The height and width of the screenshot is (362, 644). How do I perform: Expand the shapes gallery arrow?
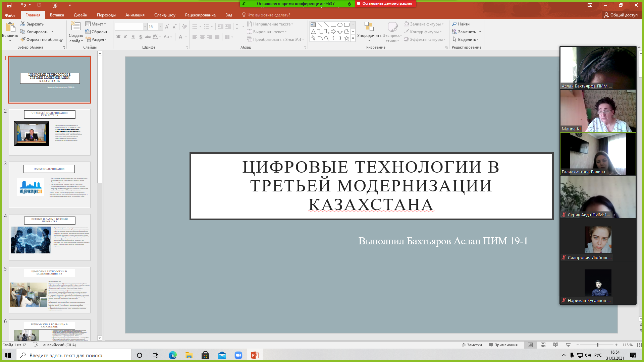click(x=353, y=39)
